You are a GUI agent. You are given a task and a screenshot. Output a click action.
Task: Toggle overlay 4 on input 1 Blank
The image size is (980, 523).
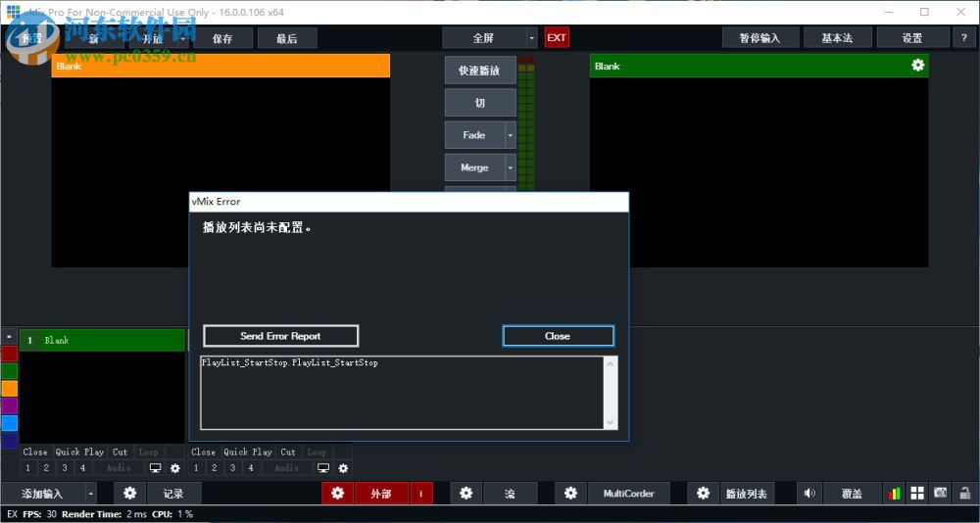click(82, 467)
